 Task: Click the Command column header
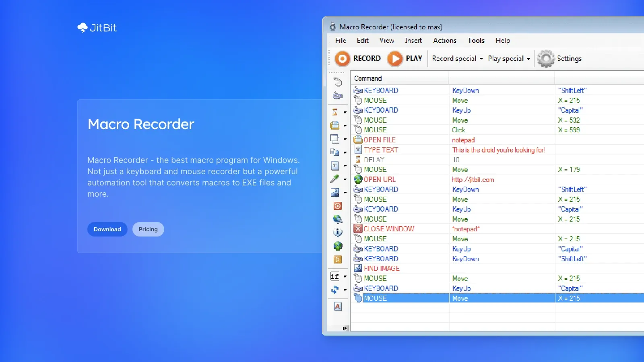pos(400,78)
